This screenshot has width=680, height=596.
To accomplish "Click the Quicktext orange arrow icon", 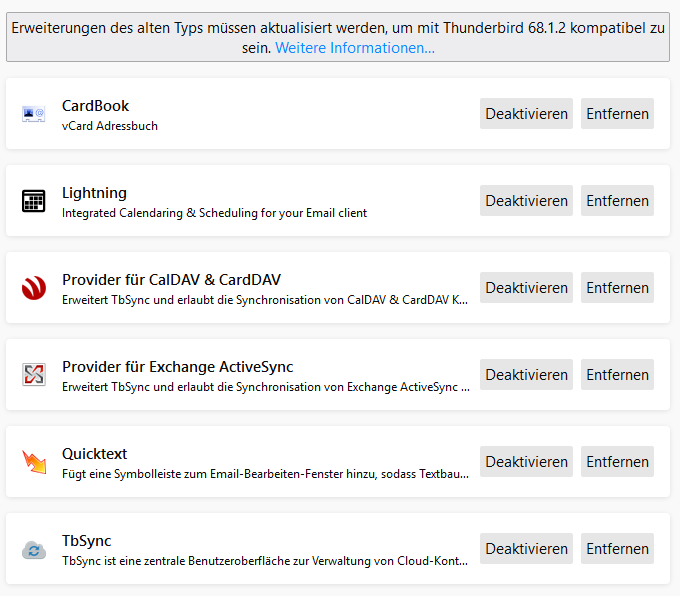I will click(34, 462).
